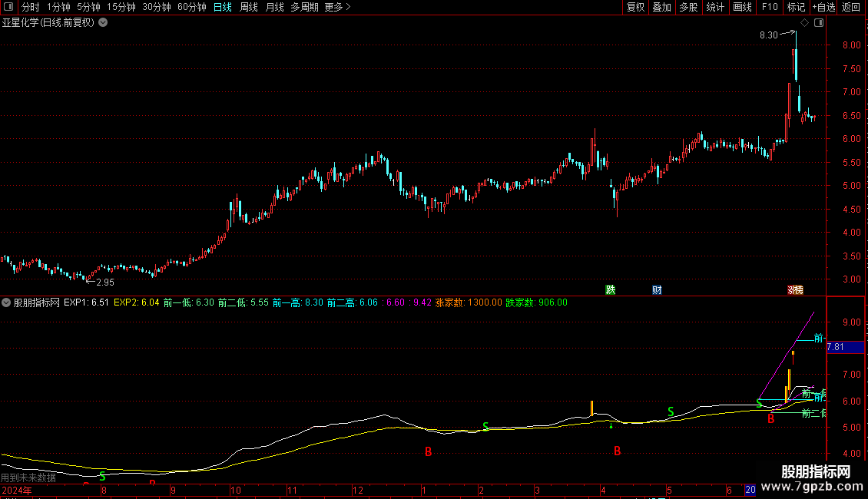Toggle the right side panel icon
Screen dimensions: 868x499
(x=819, y=23)
